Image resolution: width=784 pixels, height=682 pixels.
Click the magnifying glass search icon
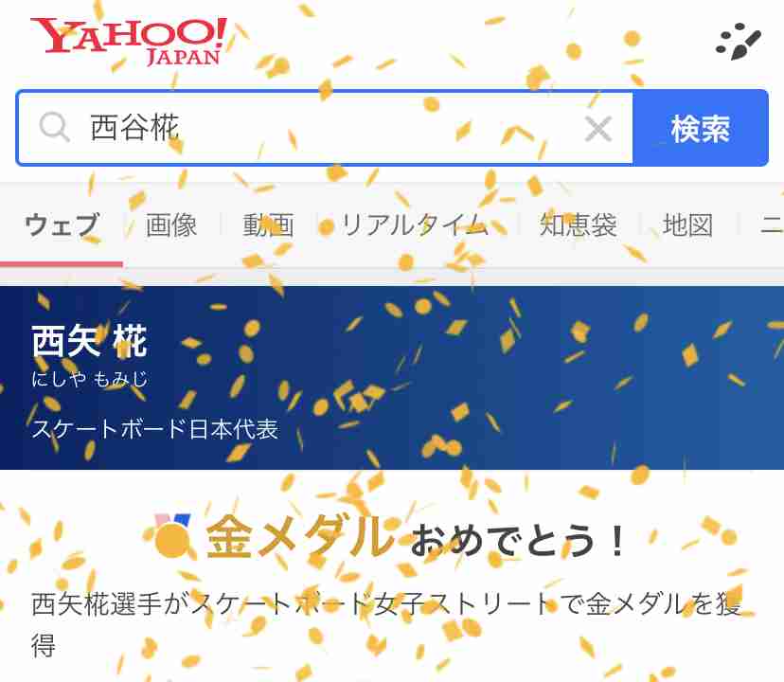pyautogui.click(x=54, y=127)
